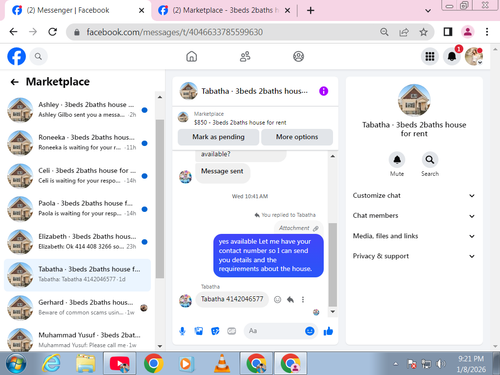This screenshot has height=375, width=500.
Task: Open Windows Start button
Action: [x=15, y=363]
